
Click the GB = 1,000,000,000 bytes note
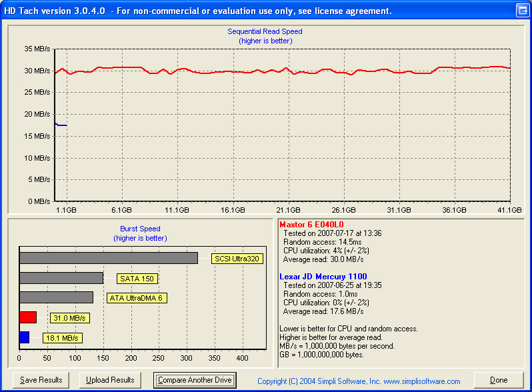click(321, 355)
